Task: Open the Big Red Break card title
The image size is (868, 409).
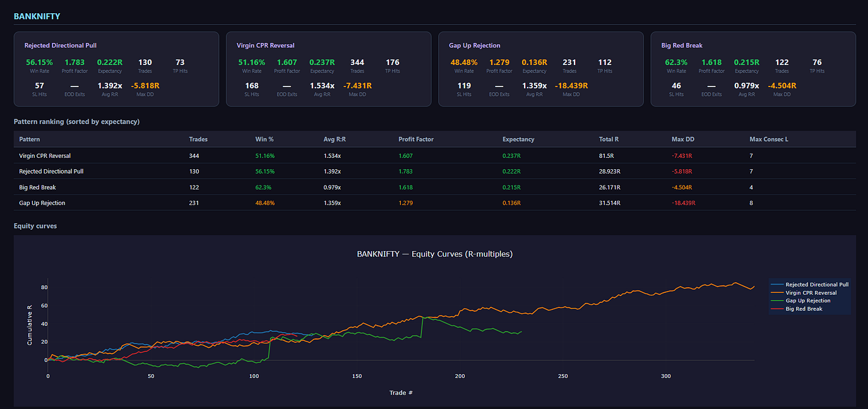Action: point(682,45)
